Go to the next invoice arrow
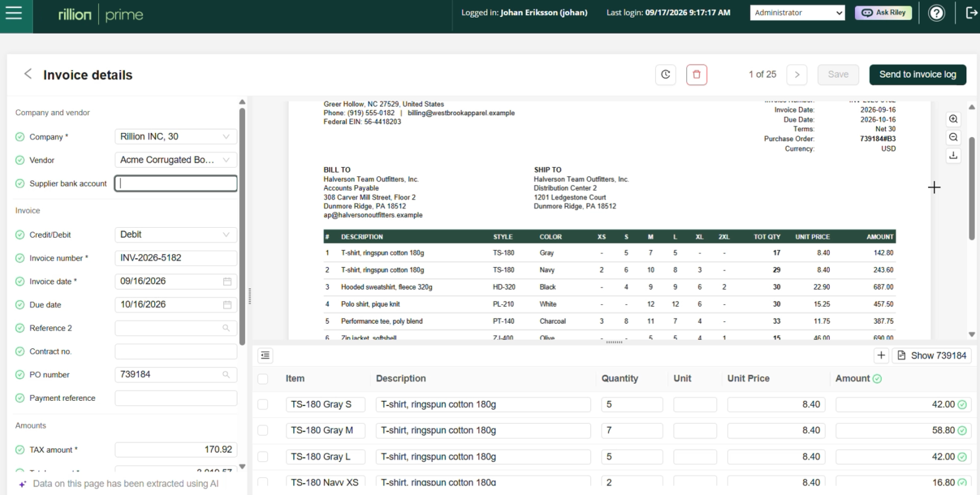980x495 pixels. (x=797, y=74)
